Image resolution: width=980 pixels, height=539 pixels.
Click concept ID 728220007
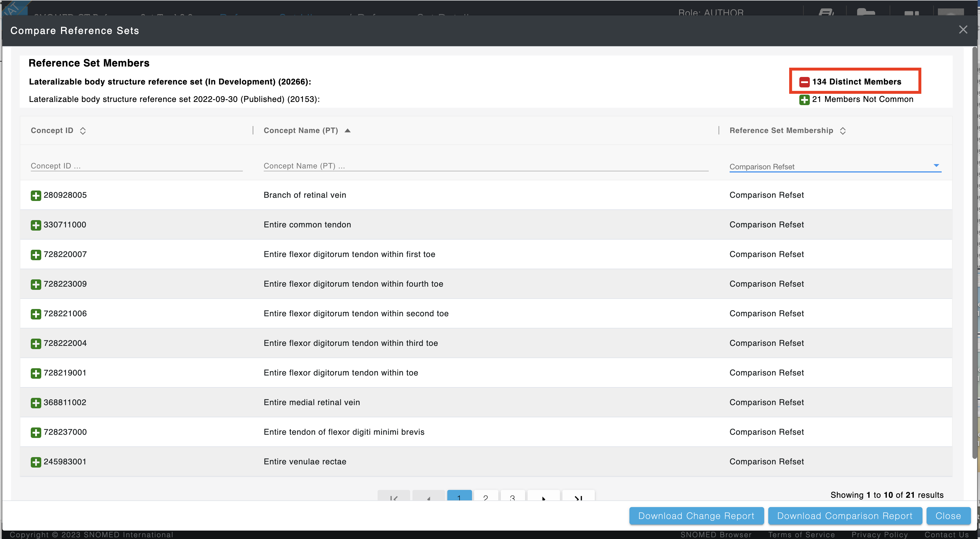(65, 254)
